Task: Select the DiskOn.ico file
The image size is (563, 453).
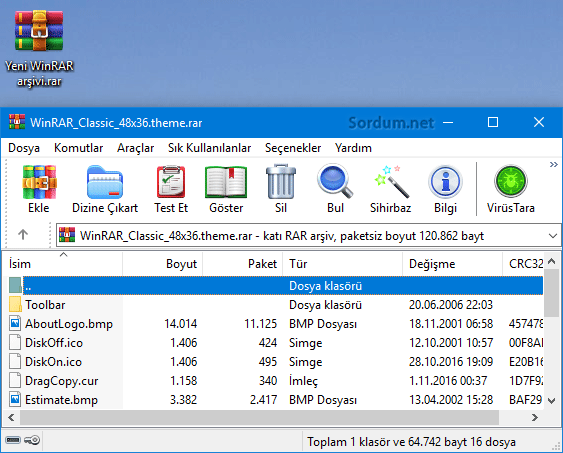Action: point(275,362)
